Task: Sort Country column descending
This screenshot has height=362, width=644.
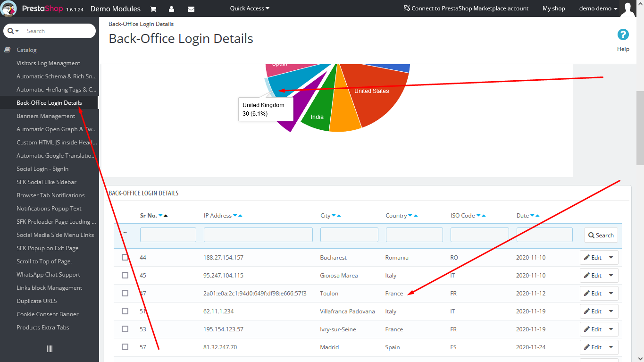Action: (x=410, y=216)
